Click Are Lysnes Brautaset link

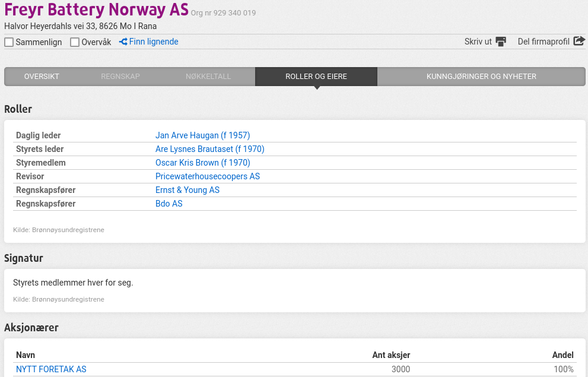point(209,149)
